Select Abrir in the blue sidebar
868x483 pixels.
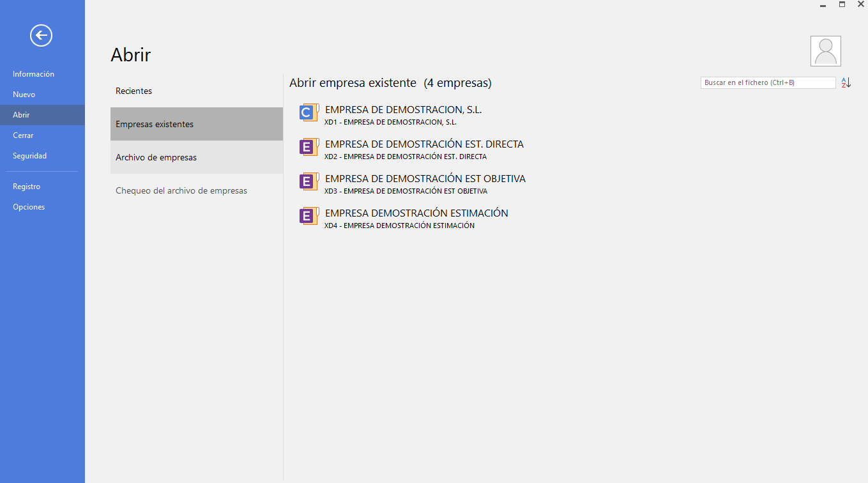pos(42,115)
